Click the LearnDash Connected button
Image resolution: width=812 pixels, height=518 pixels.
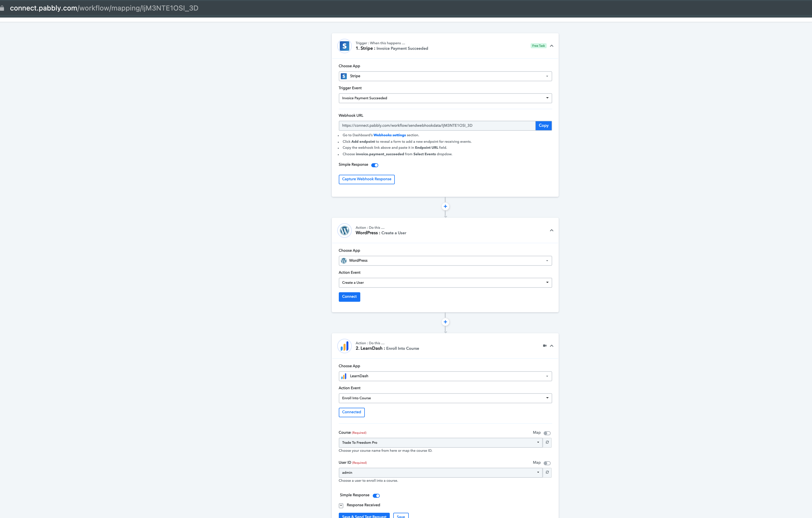(x=351, y=412)
